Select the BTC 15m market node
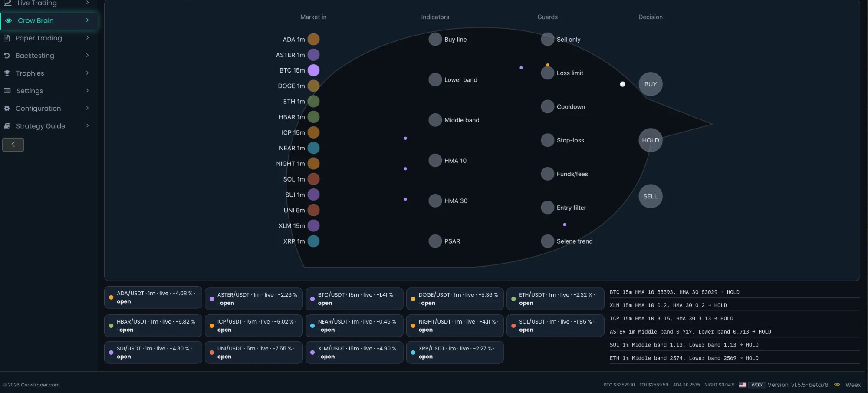 pos(313,70)
